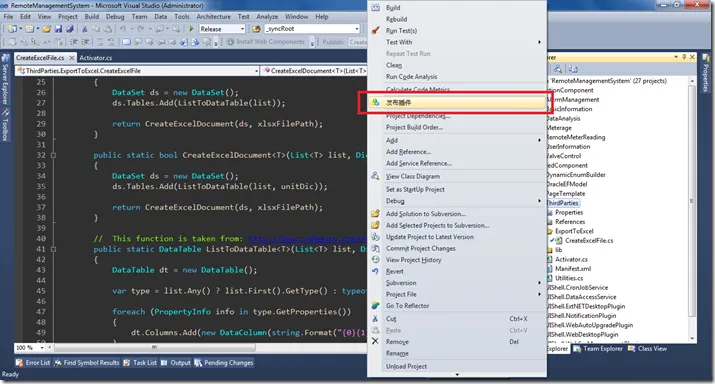Click the New Project toolbar icon
This screenshot has height=384, width=715.
(12, 29)
